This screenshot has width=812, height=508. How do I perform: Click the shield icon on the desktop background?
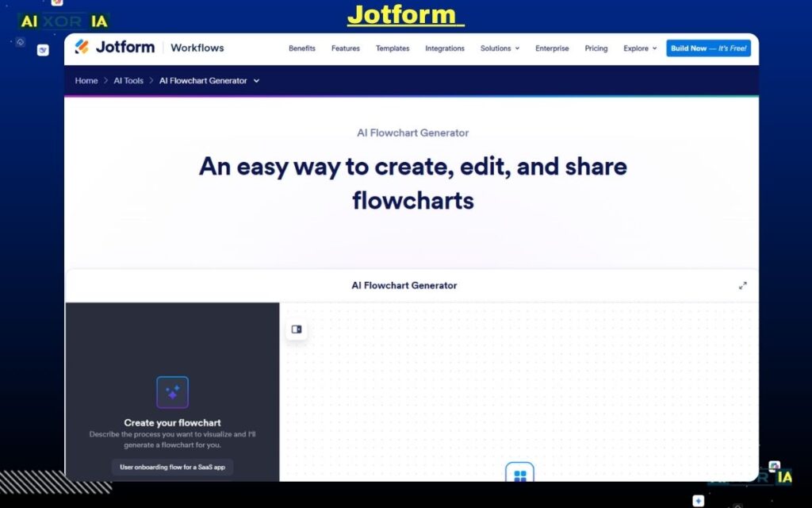tap(20, 40)
